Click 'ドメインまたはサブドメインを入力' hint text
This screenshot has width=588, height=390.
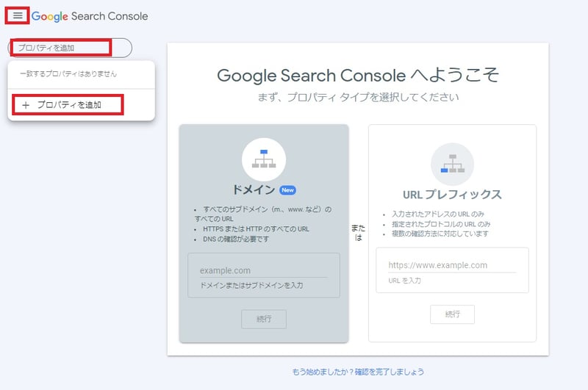[251, 286]
